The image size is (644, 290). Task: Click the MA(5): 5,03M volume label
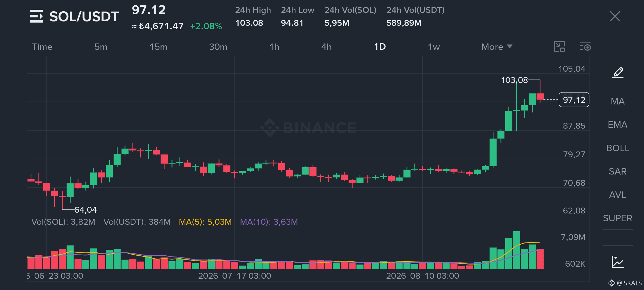(x=205, y=222)
